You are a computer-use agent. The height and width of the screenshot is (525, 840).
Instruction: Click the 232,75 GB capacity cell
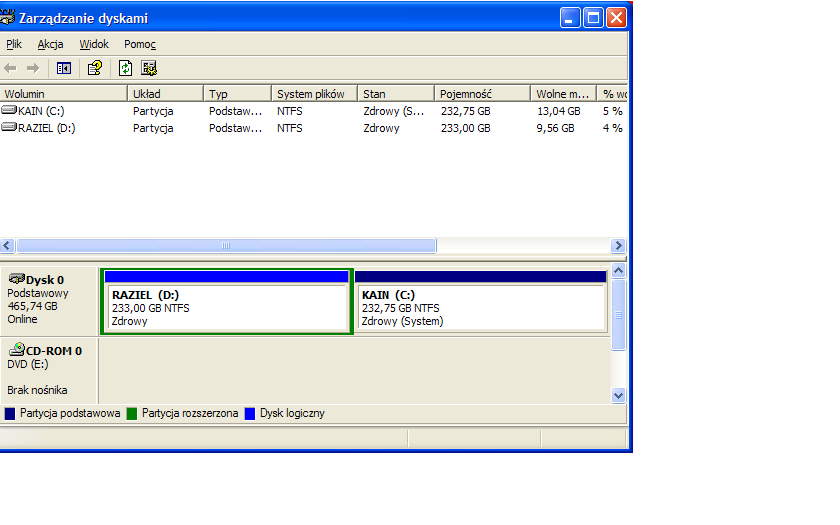[466, 111]
